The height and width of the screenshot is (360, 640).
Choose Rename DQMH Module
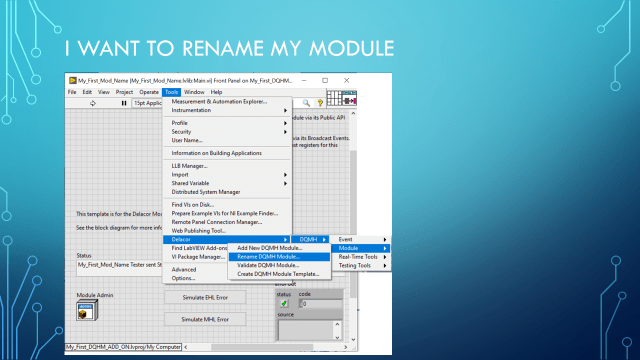pos(279,257)
